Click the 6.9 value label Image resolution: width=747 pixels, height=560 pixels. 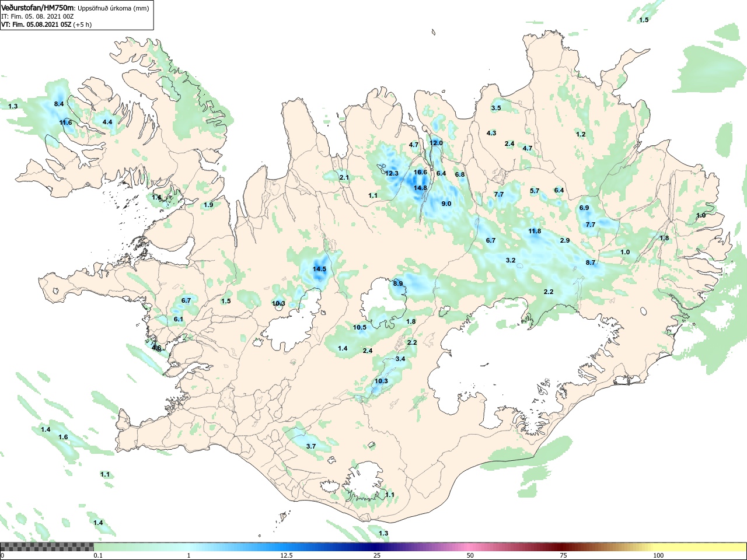pos(584,208)
